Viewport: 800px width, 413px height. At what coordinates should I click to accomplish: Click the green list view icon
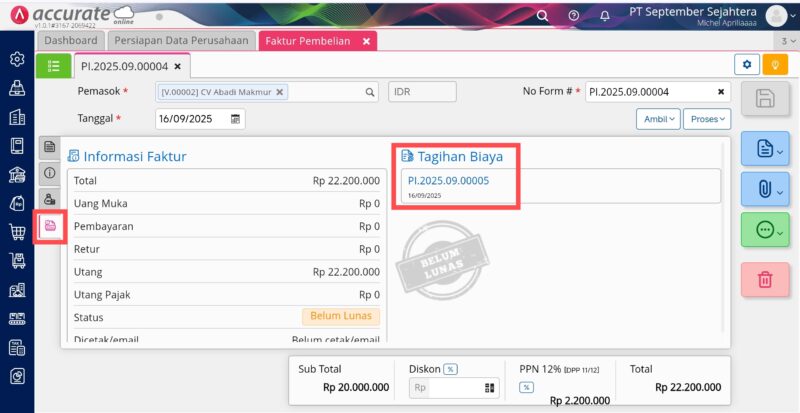54,66
